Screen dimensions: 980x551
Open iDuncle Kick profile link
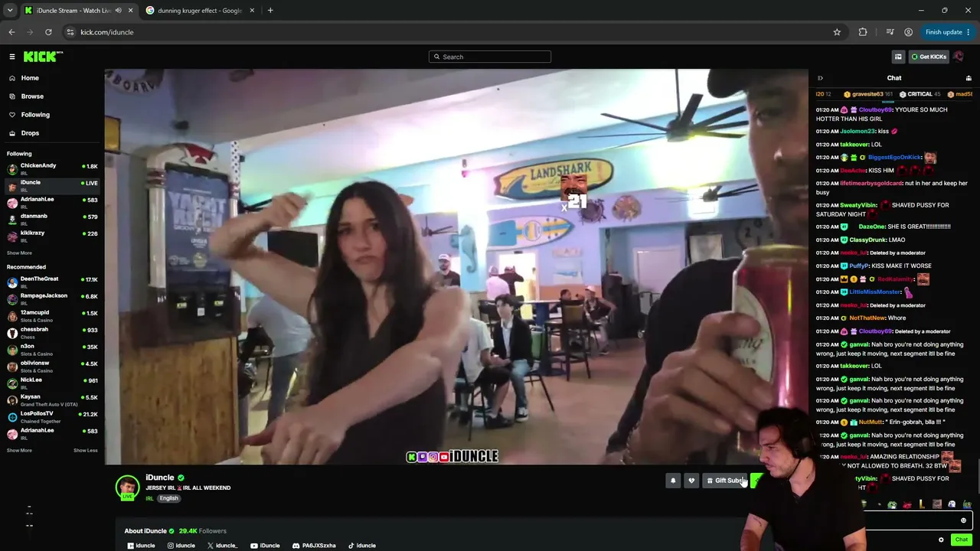141,546
